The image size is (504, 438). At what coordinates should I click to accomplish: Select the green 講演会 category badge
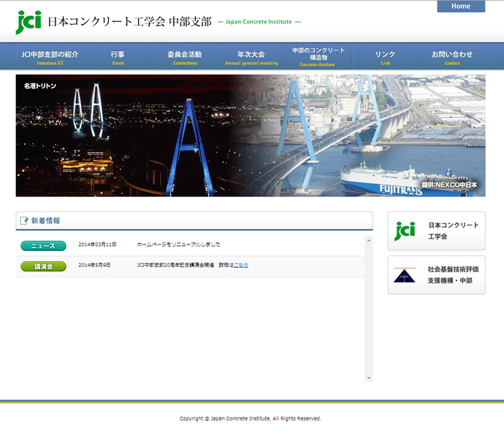[43, 266]
